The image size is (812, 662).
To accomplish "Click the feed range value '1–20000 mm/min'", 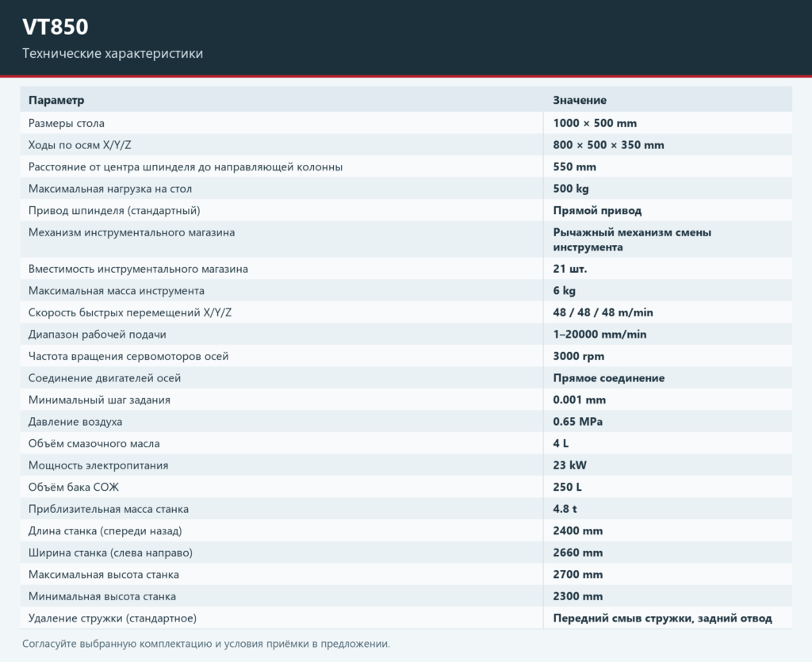I will pos(599,335).
